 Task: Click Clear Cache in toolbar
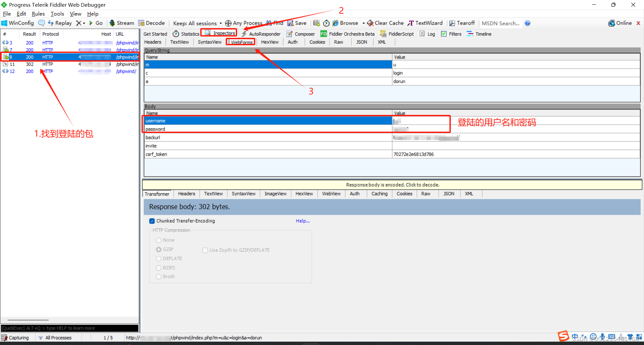click(x=385, y=23)
